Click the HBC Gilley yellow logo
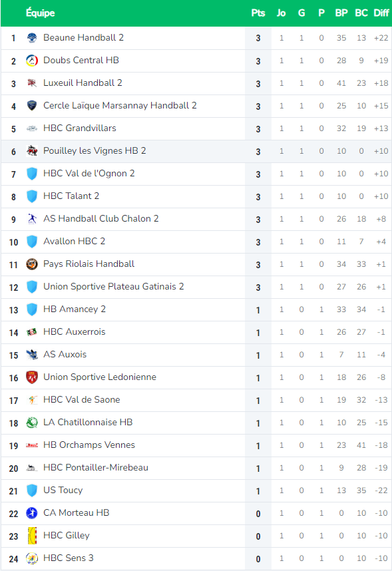This screenshot has width=392, height=571. point(32,536)
